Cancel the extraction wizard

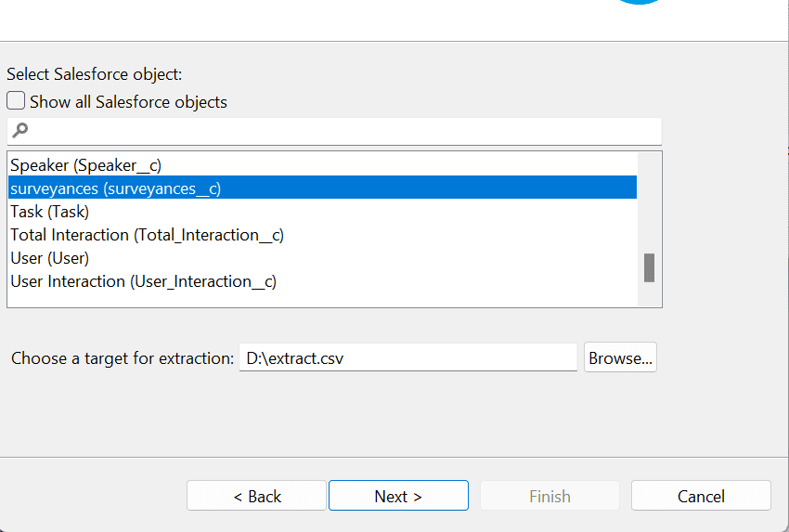tap(701, 496)
